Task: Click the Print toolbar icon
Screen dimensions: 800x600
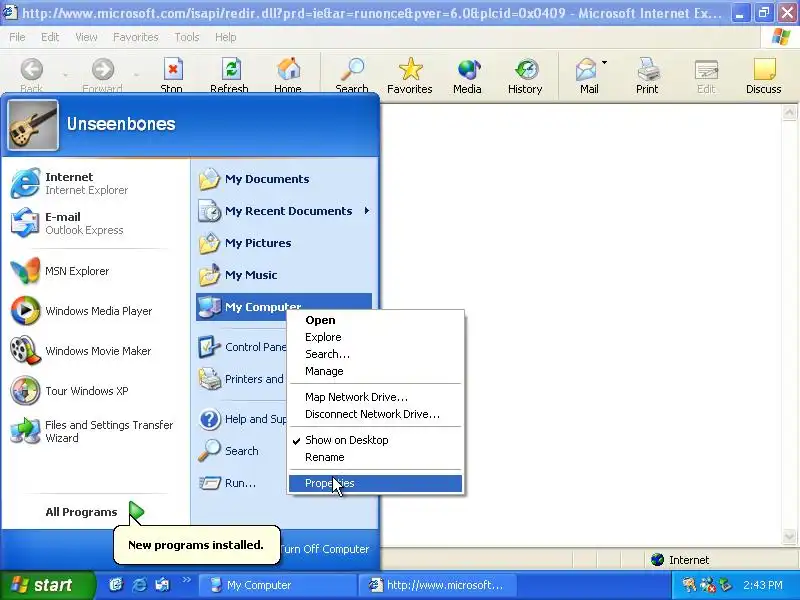Action: pos(648,70)
